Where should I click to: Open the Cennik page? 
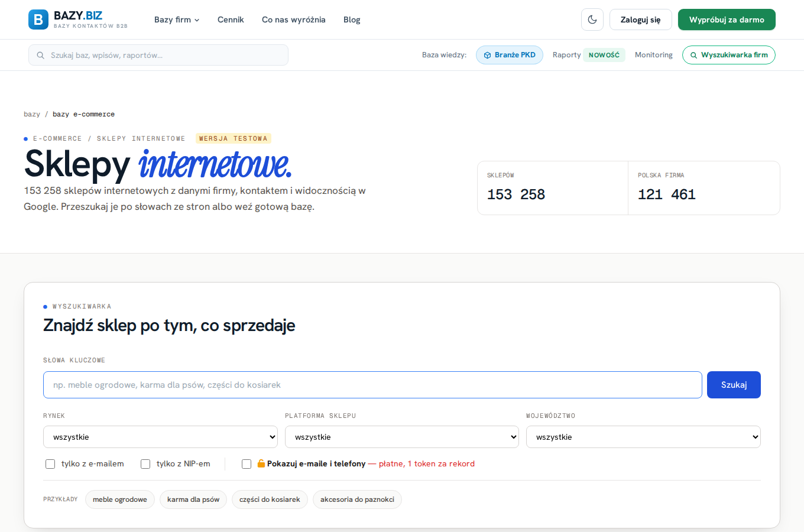[x=231, y=20]
